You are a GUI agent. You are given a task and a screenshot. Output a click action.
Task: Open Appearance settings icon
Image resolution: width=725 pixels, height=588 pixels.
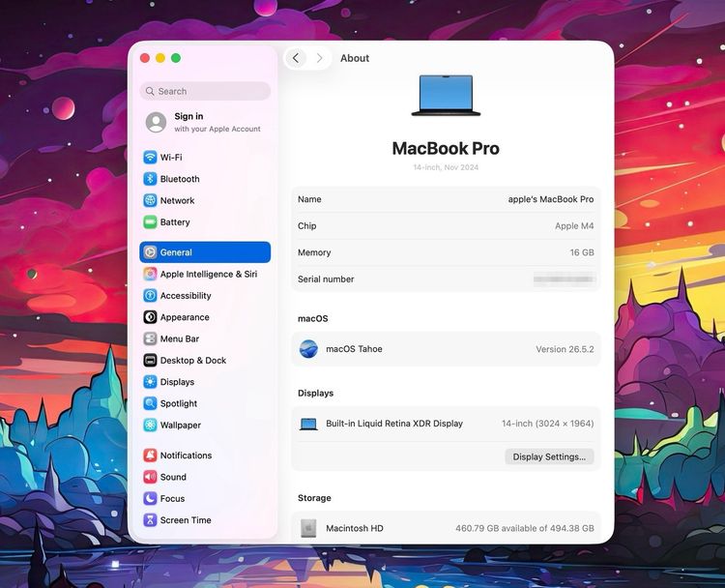[150, 317]
